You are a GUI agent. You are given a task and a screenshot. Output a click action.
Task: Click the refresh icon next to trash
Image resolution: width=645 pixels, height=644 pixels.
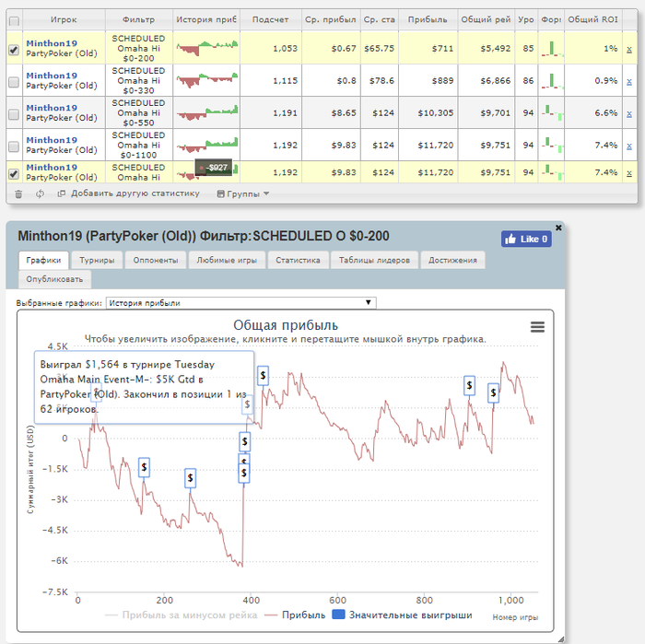pyautogui.click(x=40, y=193)
